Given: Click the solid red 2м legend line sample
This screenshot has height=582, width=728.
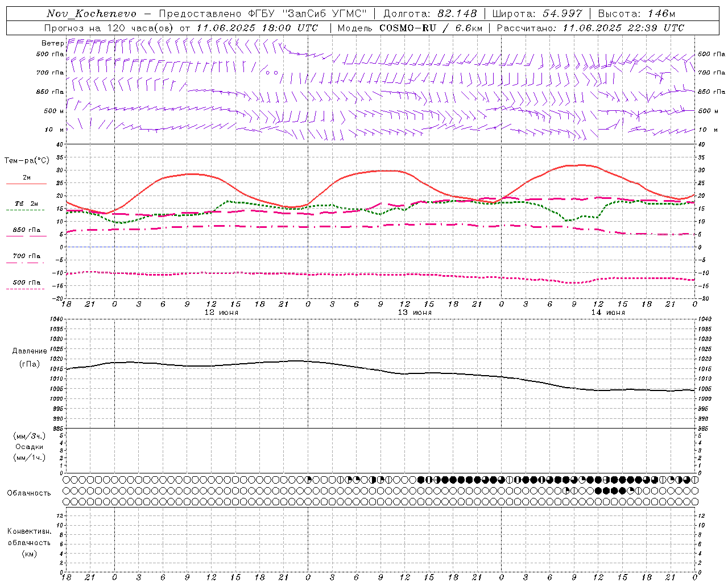Looking at the screenshot, I should click(26, 184).
